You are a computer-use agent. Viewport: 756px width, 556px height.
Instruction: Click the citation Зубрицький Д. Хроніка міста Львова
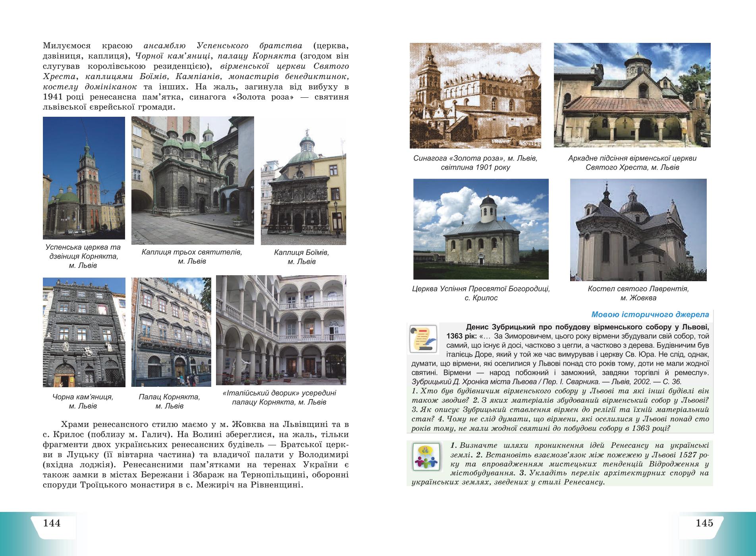(546, 382)
